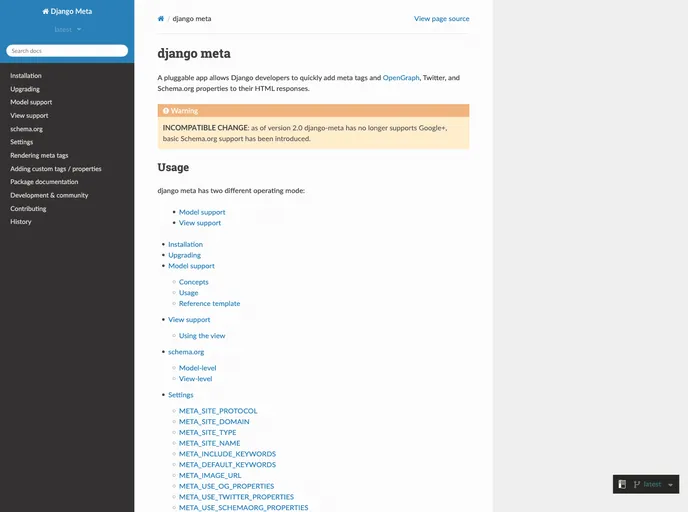Click META_SITE_PROTOCOL link

(218, 411)
